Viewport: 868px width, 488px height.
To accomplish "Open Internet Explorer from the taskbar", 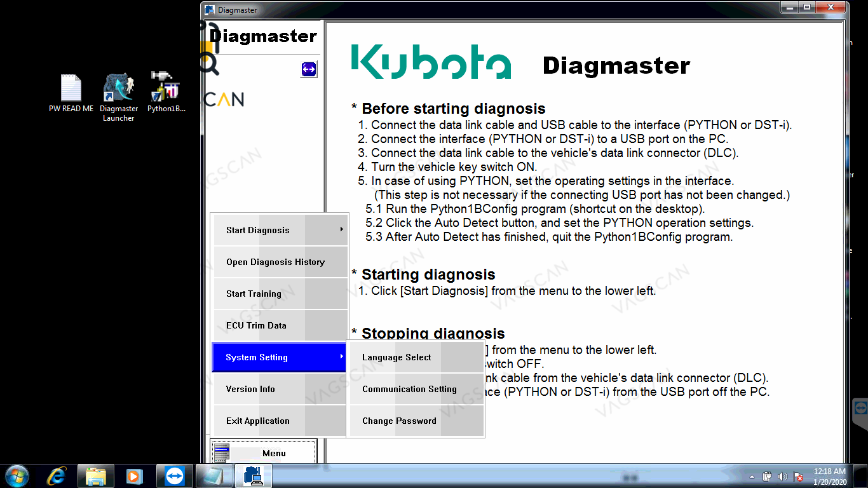I will pyautogui.click(x=57, y=476).
